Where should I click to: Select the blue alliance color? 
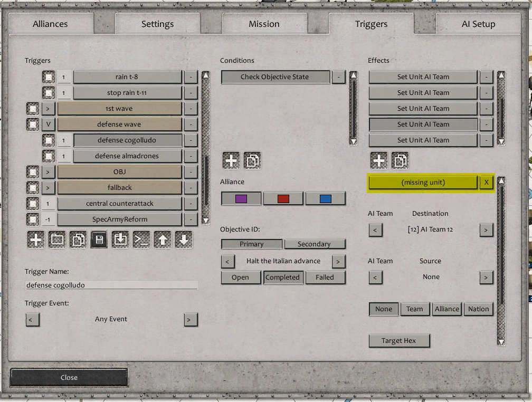click(x=325, y=198)
